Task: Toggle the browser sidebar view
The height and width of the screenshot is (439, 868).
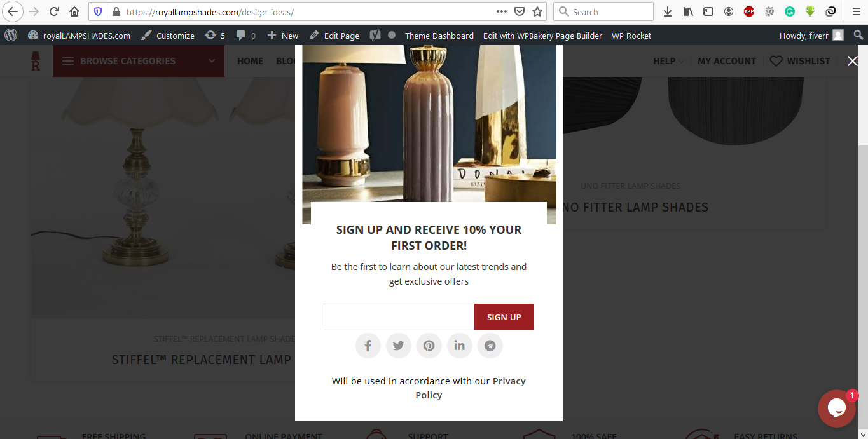Action: tap(708, 11)
